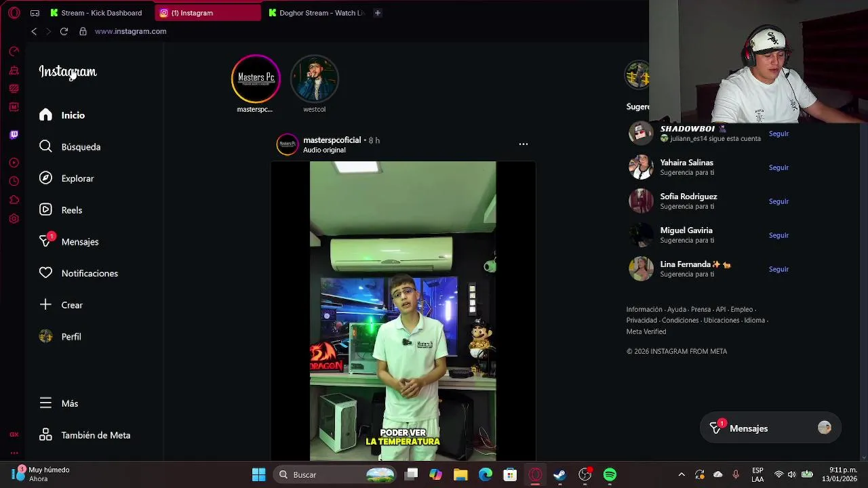
Task: Click SHADOWBOI avatar picture
Action: tap(641, 134)
